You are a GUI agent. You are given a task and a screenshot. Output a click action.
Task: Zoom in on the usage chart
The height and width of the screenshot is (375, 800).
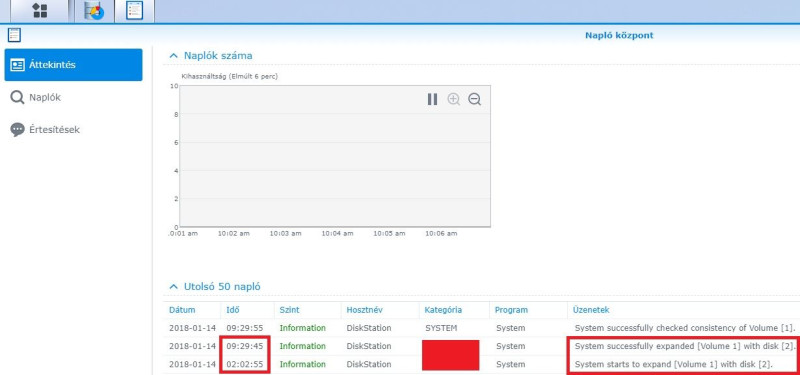(x=454, y=99)
